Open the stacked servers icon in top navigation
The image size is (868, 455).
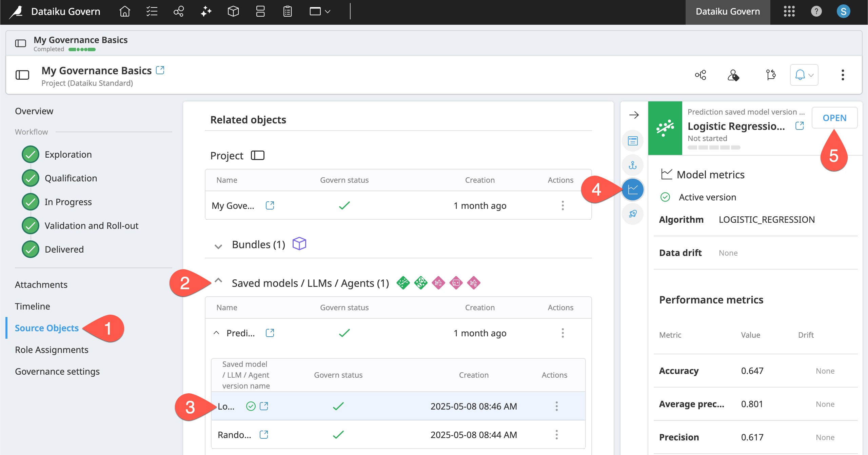point(260,12)
